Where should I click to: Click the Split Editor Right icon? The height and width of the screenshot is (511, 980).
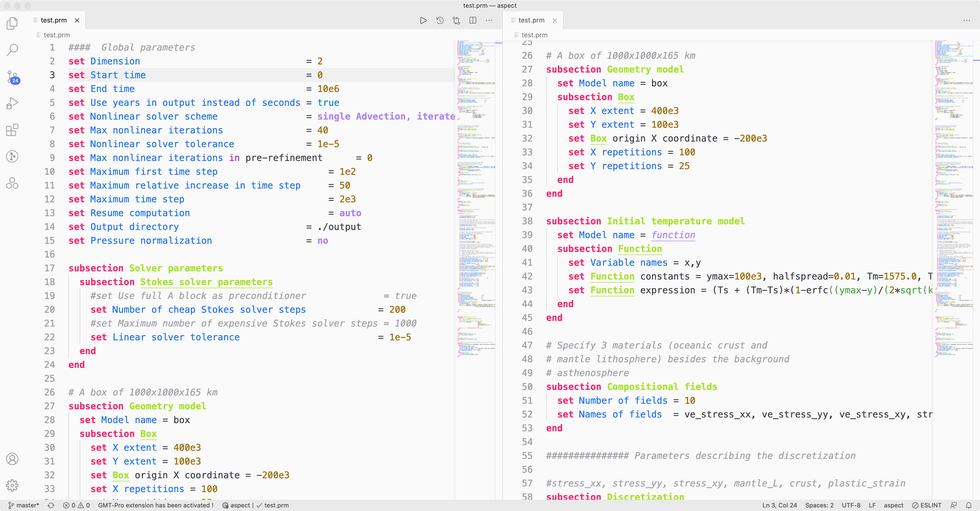pyautogui.click(x=473, y=20)
